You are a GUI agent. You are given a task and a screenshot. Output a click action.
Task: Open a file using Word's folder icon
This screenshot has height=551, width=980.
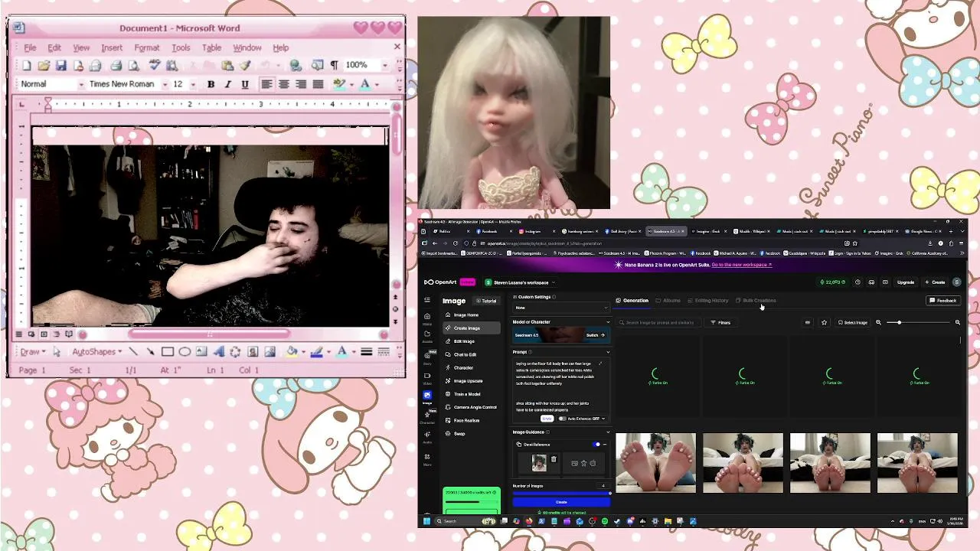(44, 65)
